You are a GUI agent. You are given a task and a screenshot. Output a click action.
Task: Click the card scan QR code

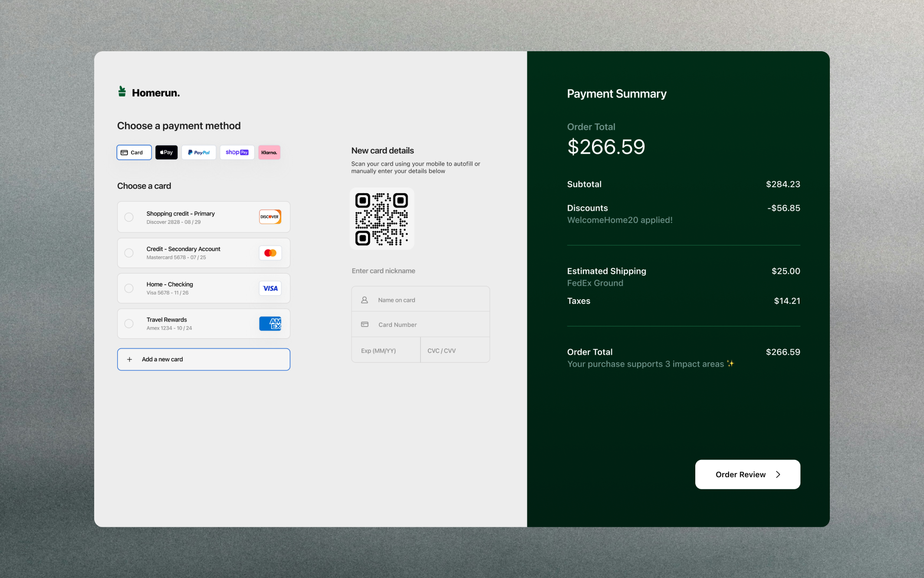click(x=381, y=218)
